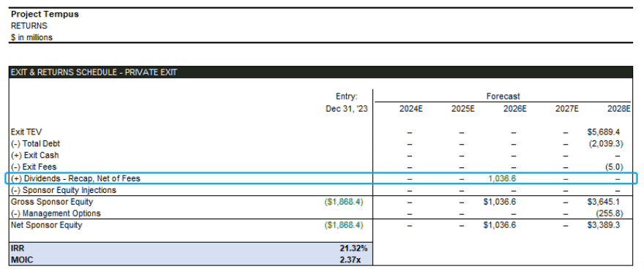Select Net Sponsor Equity entry ($1,868.4)
Image resolution: width=644 pixels, height=269 pixels.
(343, 225)
